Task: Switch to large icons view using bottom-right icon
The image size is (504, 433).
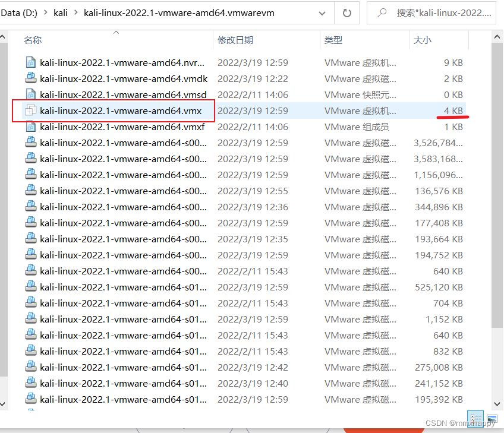Action: click(492, 419)
